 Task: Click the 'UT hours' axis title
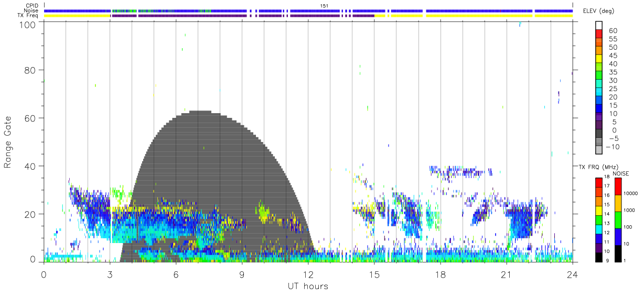point(308,286)
